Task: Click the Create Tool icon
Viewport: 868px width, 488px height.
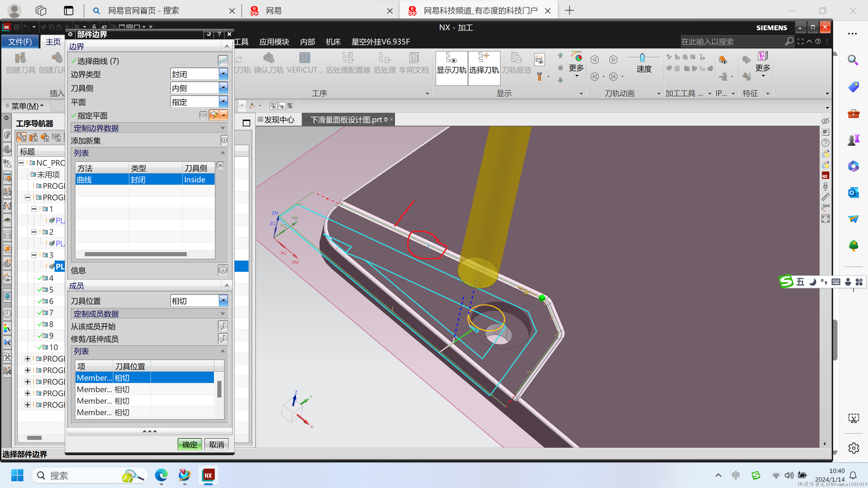Action: click(x=21, y=63)
